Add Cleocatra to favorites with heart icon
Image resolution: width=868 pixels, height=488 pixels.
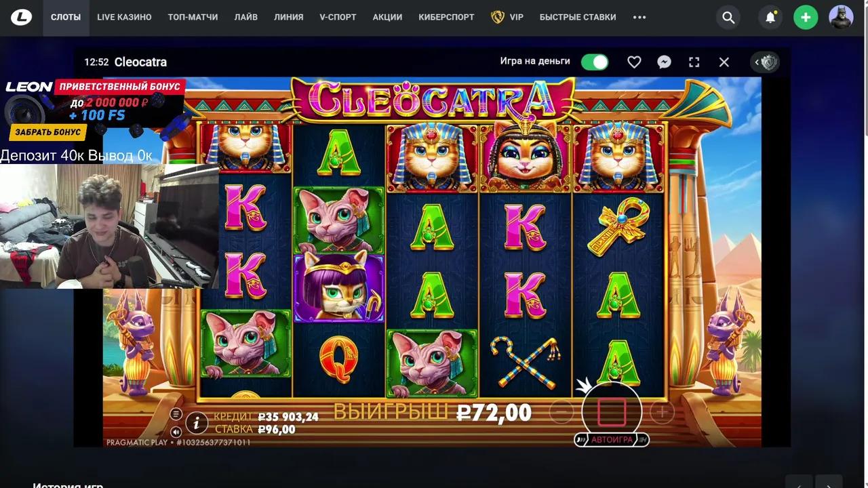click(x=634, y=62)
